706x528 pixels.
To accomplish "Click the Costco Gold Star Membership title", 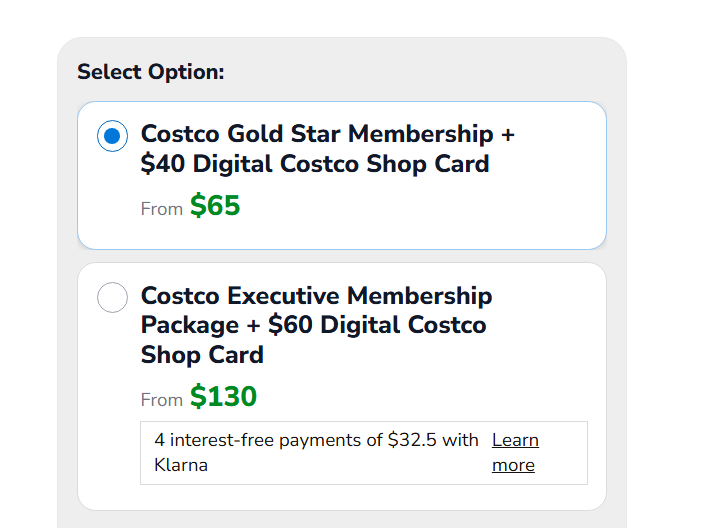I will coord(327,134).
